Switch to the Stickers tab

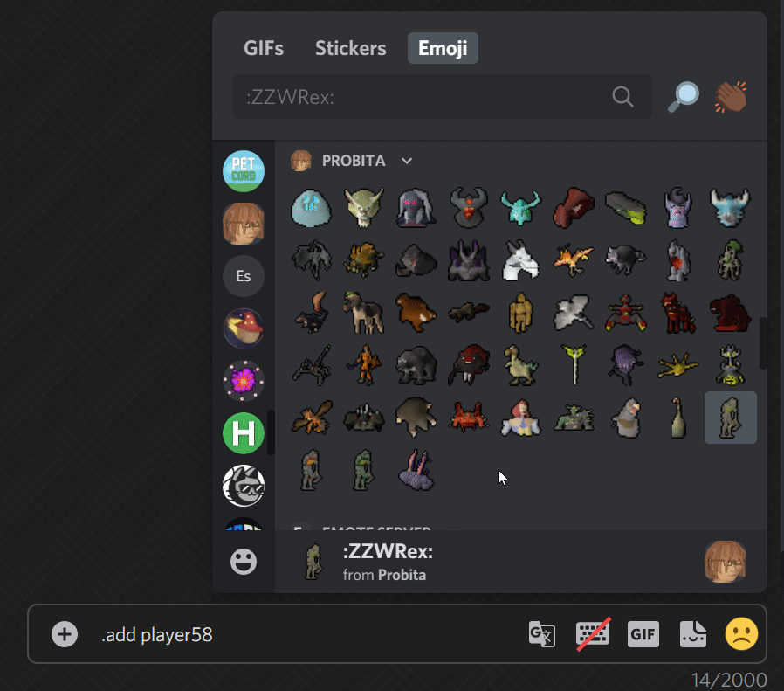click(x=350, y=49)
